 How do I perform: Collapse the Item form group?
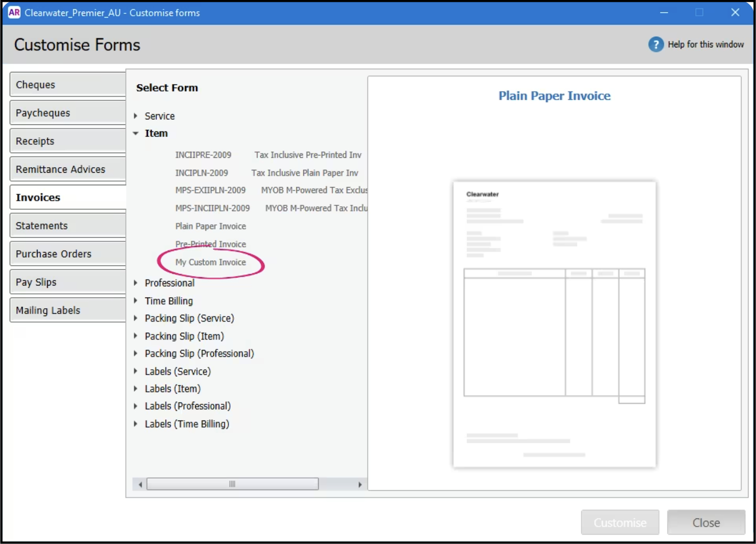click(135, 133)
